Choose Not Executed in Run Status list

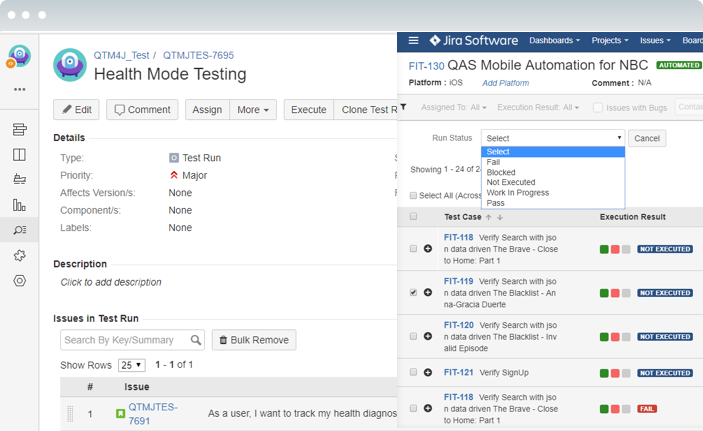[553, 182]
